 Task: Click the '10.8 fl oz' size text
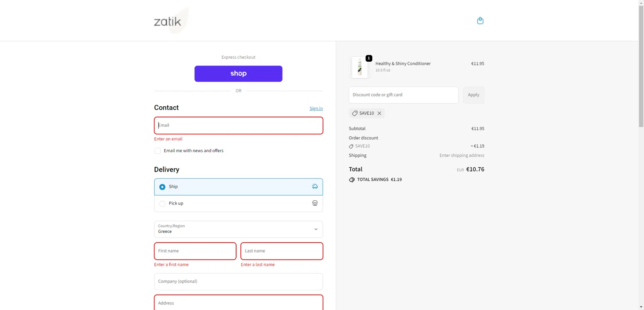tap(383, 70)
